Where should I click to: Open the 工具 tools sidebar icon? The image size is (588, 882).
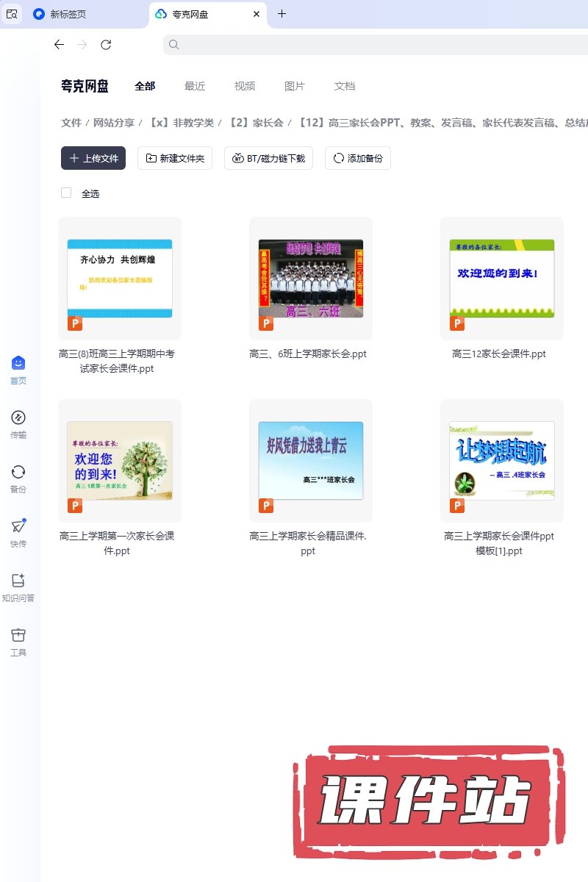pyautogui.click(x=18, y=635)
